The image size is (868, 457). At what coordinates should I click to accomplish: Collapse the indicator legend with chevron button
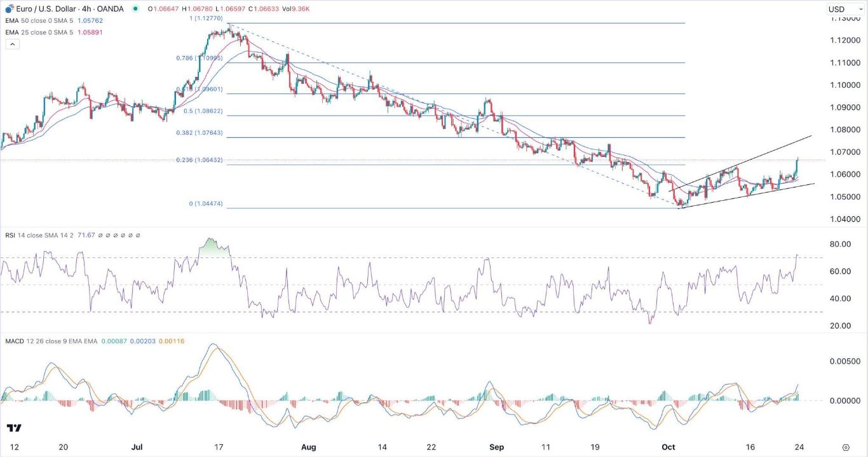pyautogui.click(x=12, y=44)
